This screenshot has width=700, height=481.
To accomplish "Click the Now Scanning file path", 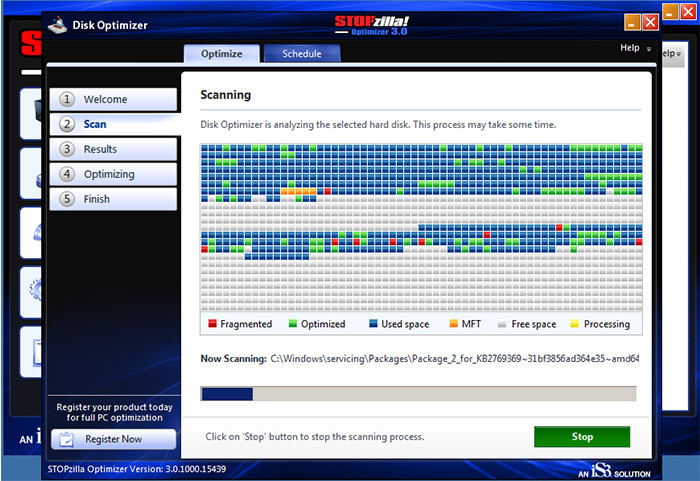I will [454, 359].
